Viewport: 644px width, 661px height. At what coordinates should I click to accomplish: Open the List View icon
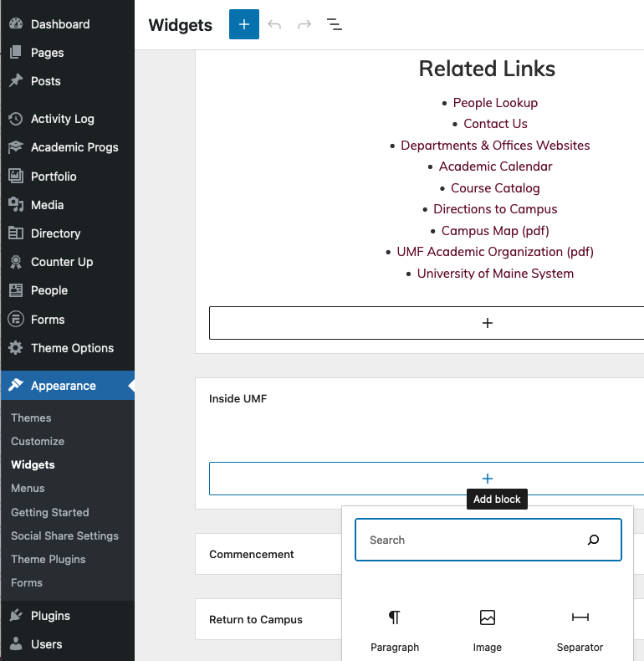coord(335,24)
